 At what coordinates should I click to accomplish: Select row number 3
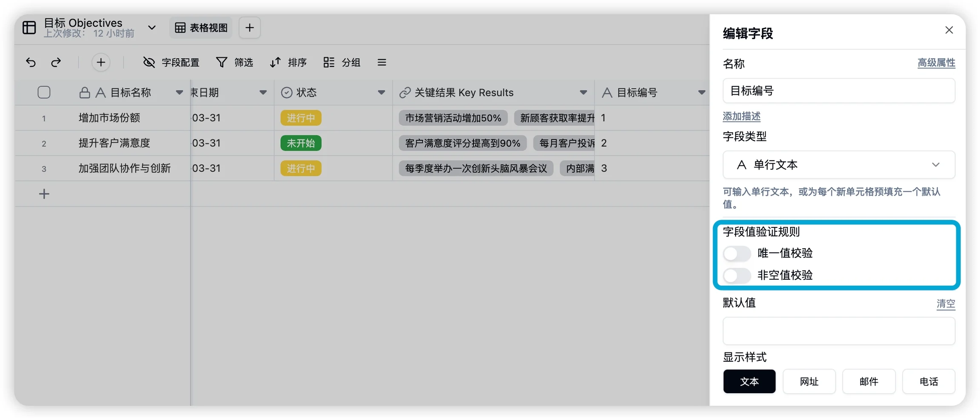point(44,169)
